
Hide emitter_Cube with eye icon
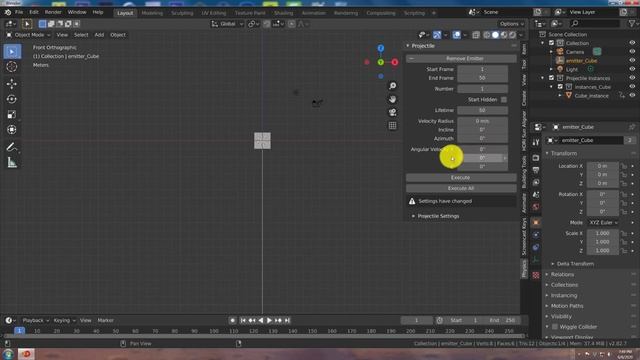point(632,60)
